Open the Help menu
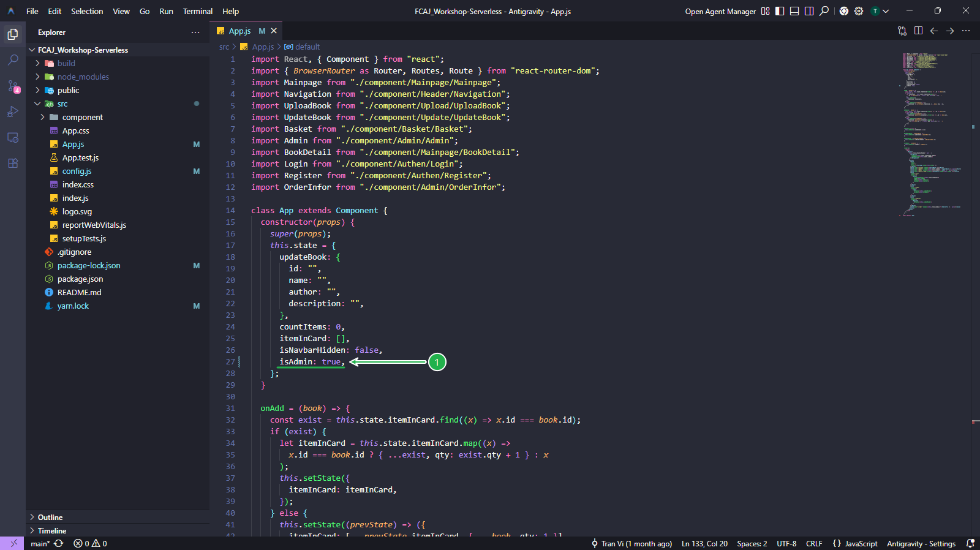The width and height of the screenshot is (980, 550). click(230, 11)
